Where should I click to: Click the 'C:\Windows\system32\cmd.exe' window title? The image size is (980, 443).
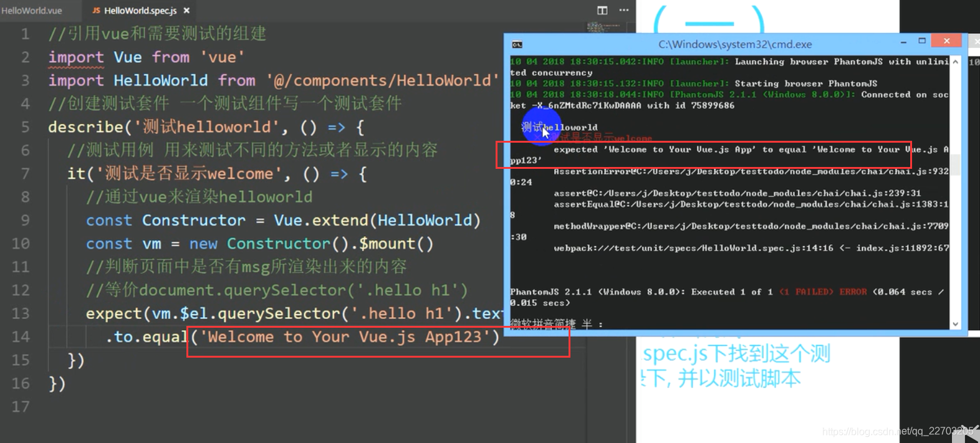click(x=734, y=44)
